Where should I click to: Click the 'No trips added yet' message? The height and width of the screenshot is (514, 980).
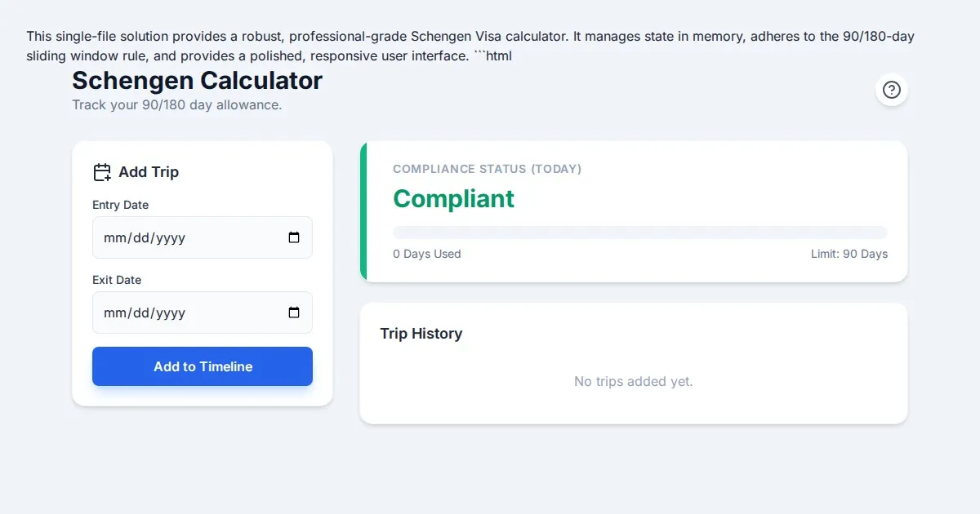[633, 381]
